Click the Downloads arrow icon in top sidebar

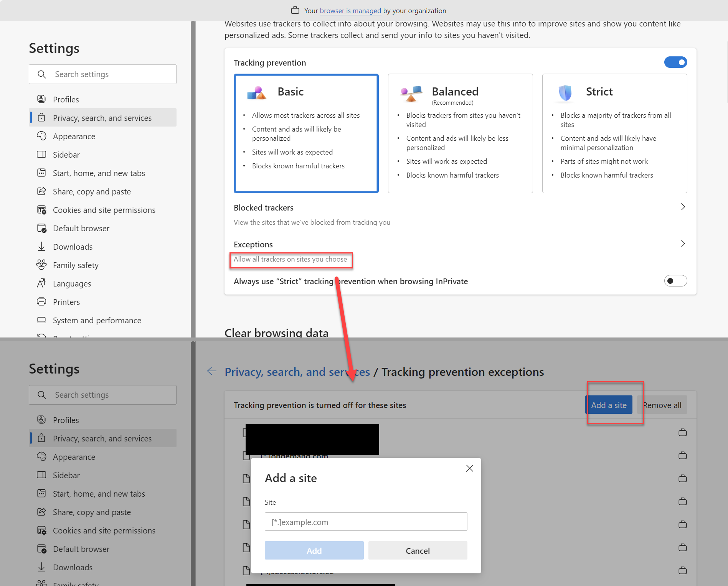[x=41, y=246]
